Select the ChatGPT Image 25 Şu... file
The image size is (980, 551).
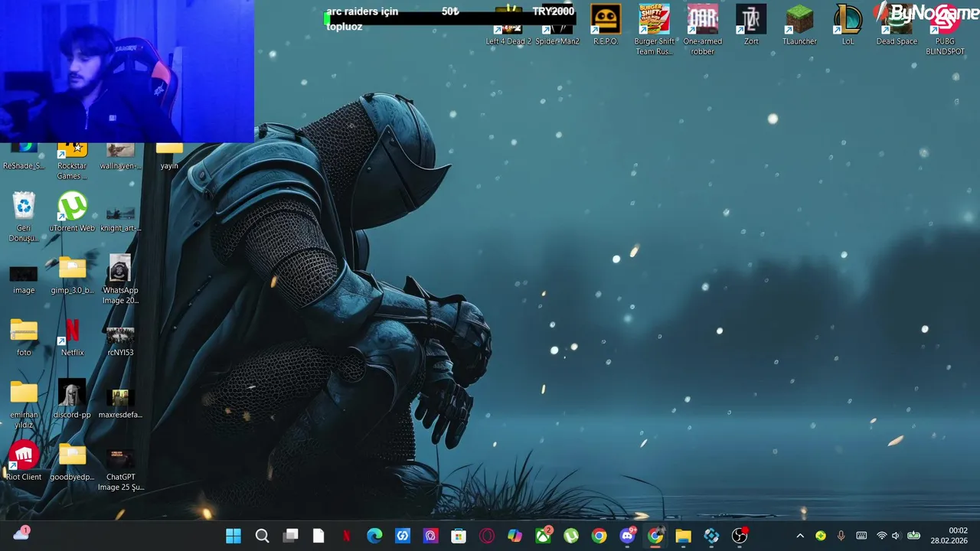click(120, 471)
